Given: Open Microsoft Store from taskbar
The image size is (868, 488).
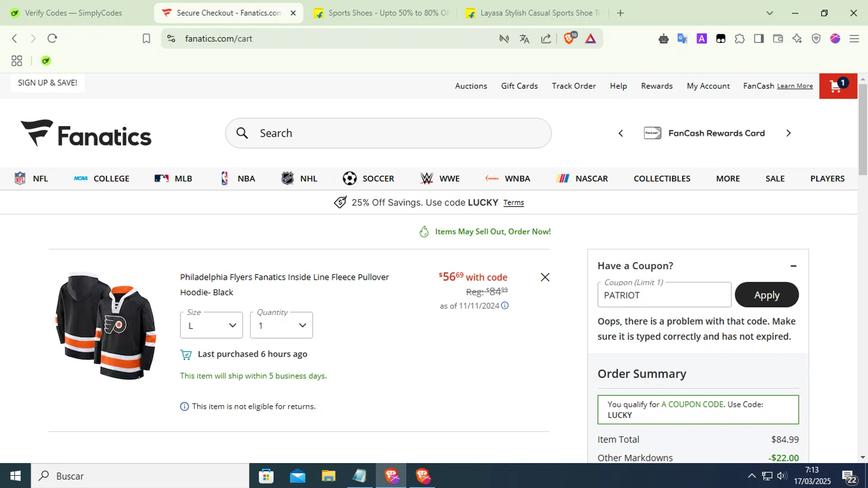Looking at the screenshot, I should [x=266, y=476].
